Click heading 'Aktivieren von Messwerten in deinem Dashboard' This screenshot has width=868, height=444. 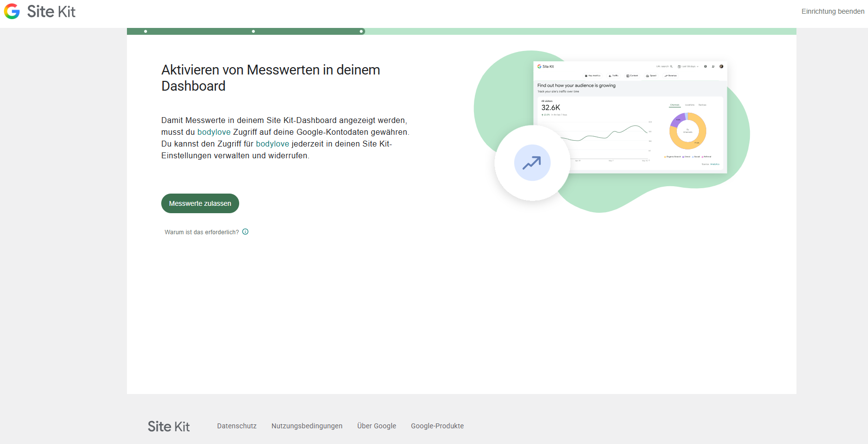click(x=271, y=78)
